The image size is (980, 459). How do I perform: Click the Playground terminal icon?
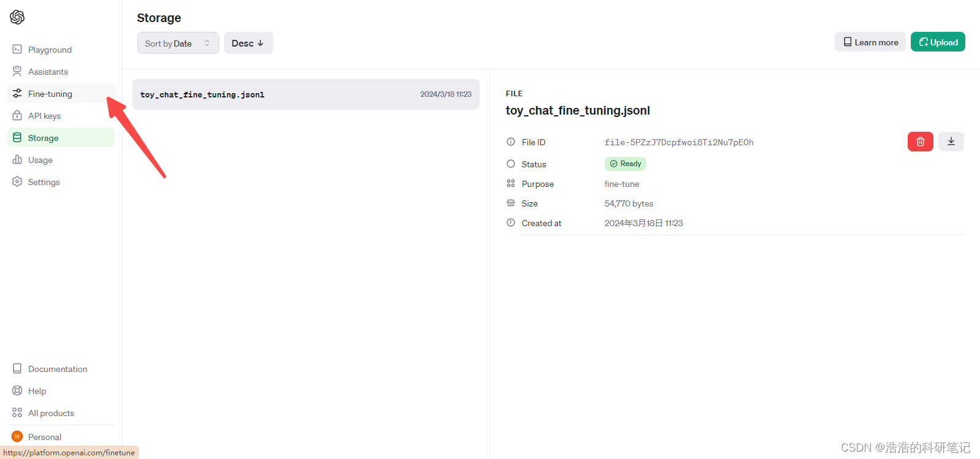tap(17, 49)
